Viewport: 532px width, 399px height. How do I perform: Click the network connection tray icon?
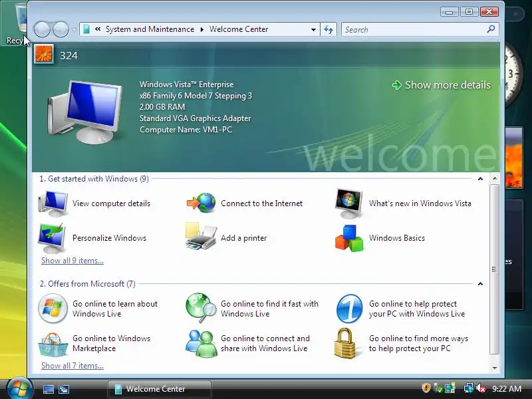(468, 388)
